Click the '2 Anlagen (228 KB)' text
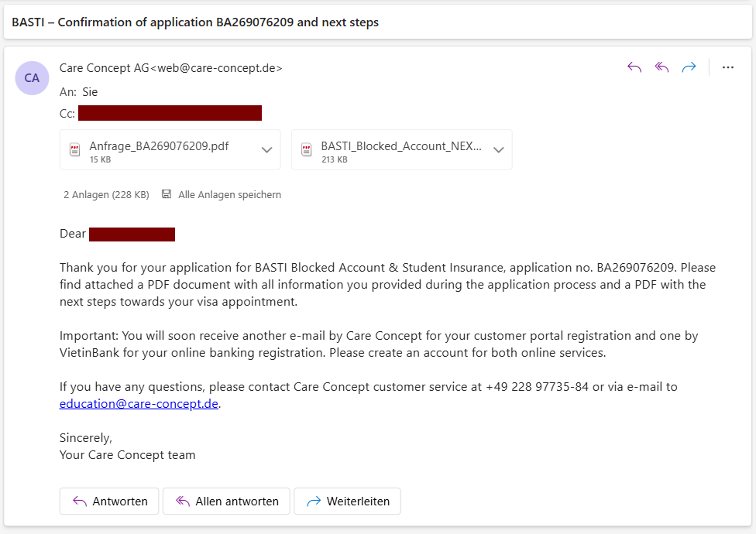The image size is (756, 534). coord(106,194)
